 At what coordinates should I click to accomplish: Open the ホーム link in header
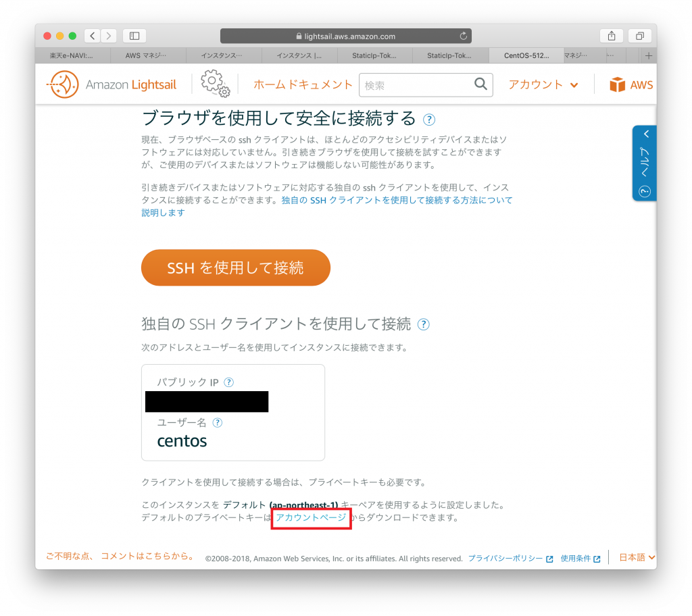270,84
